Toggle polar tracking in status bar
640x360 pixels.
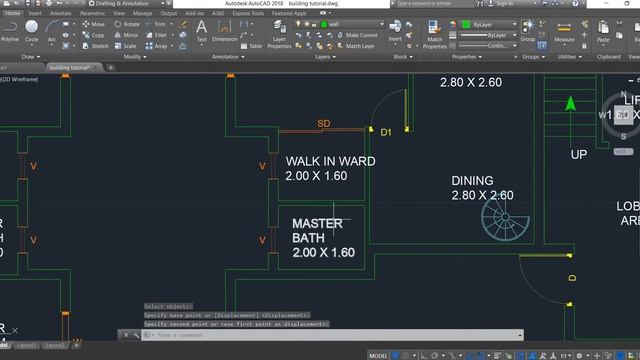tap(434, 356)
